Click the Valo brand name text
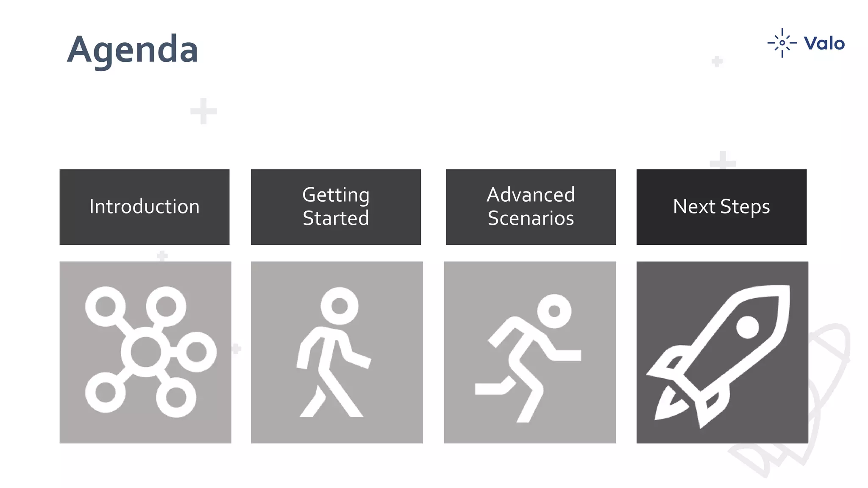The width and height of the screenshot is (868, 488). [824, 43]
